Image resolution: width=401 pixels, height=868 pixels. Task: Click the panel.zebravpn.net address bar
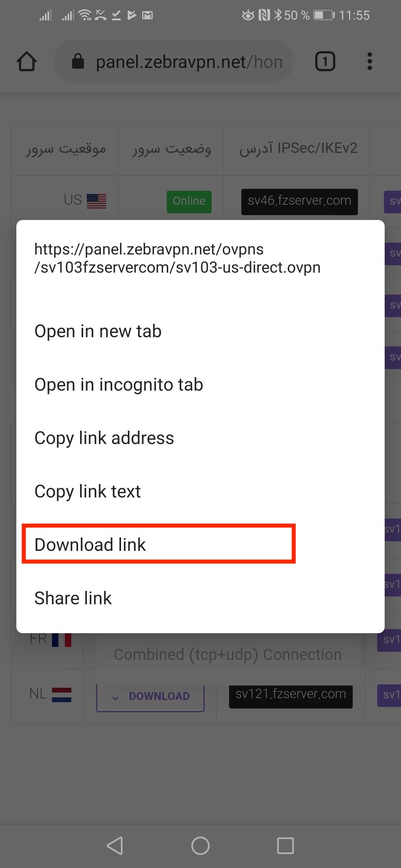point(174,62)
